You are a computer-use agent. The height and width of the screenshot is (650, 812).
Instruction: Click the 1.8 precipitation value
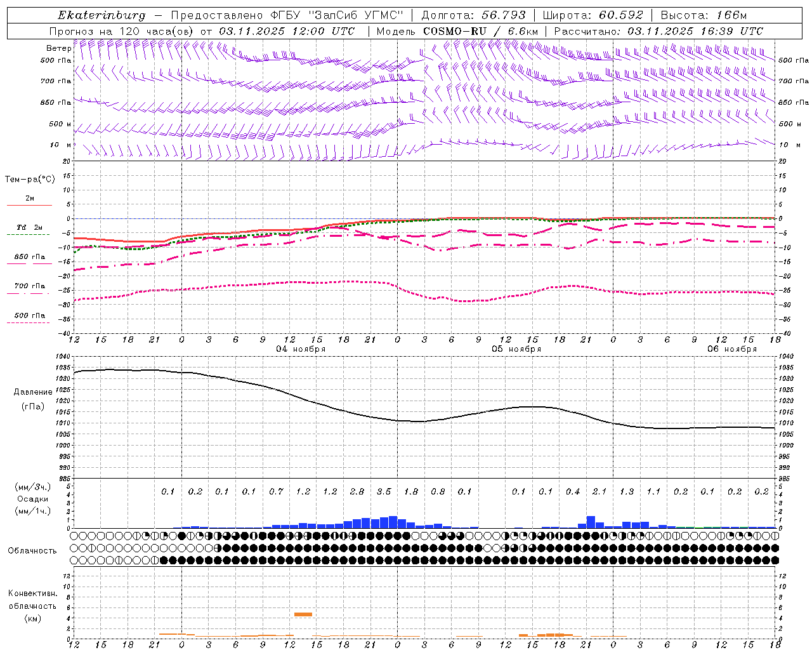(x=411, y=492)
